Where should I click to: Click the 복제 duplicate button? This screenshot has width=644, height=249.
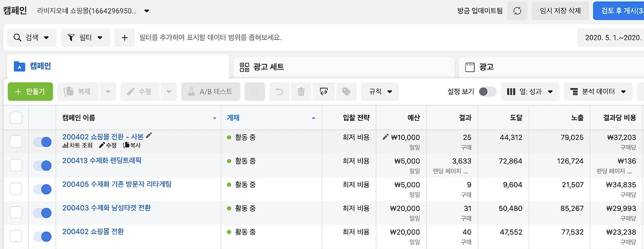[78, 92]
